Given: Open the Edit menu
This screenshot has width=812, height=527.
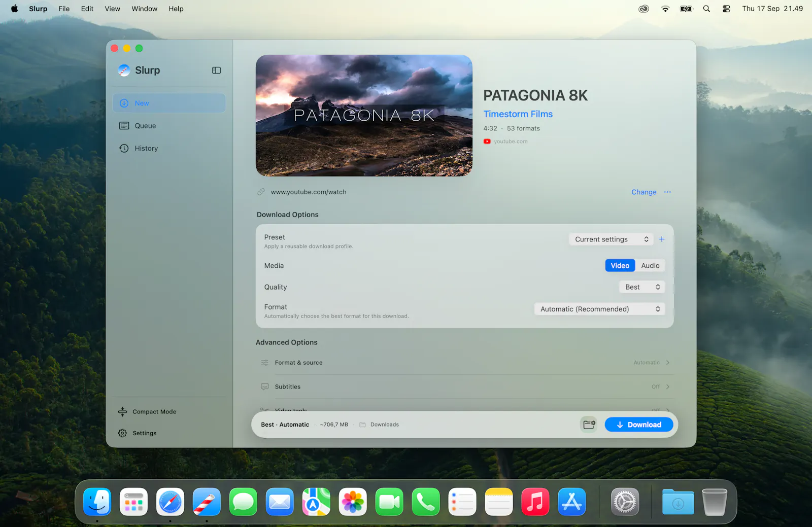Looking at the screenshot, I should click(87, 9).
